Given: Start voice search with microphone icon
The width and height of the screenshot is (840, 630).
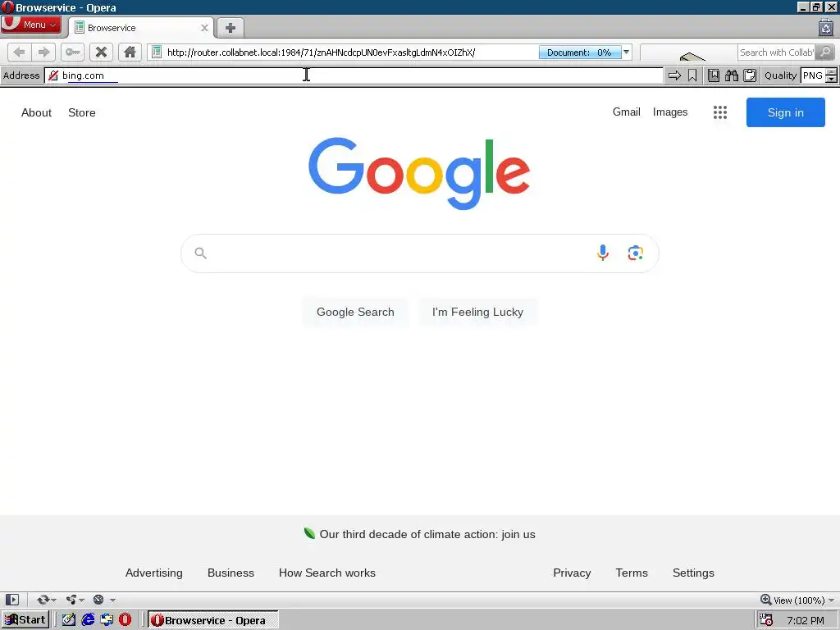Looking at the screenshot, I should 603,253.
